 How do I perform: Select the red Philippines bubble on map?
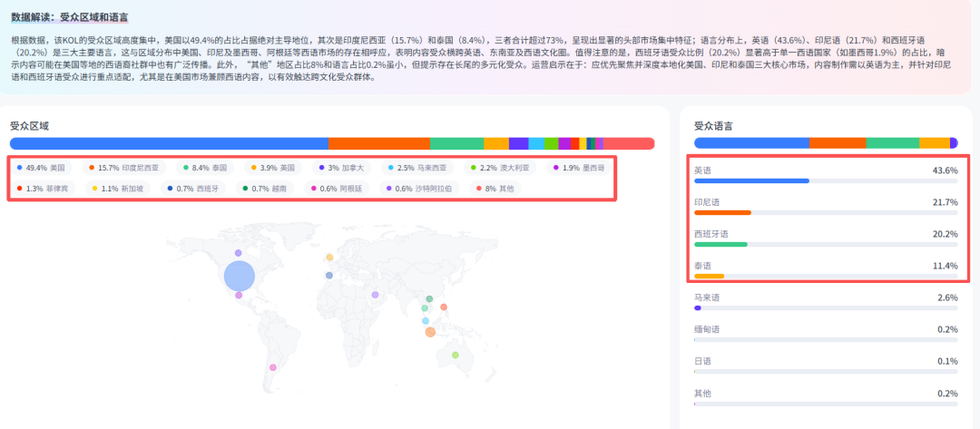pos(444,307)
